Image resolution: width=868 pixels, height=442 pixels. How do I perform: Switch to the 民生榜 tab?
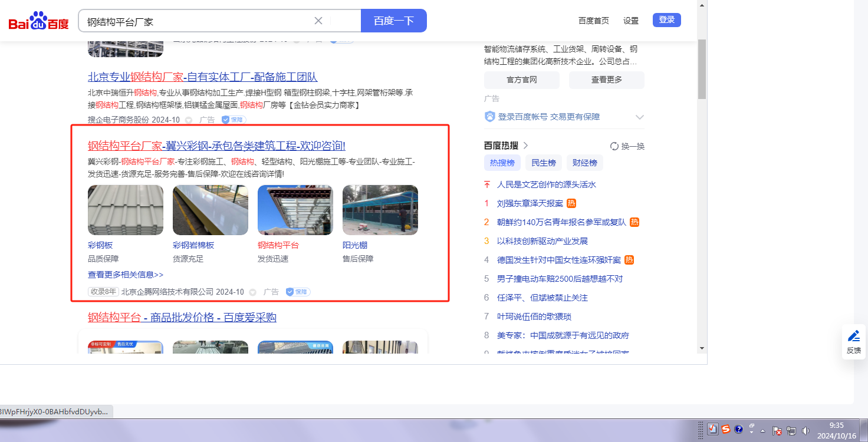tap(543, 163)
